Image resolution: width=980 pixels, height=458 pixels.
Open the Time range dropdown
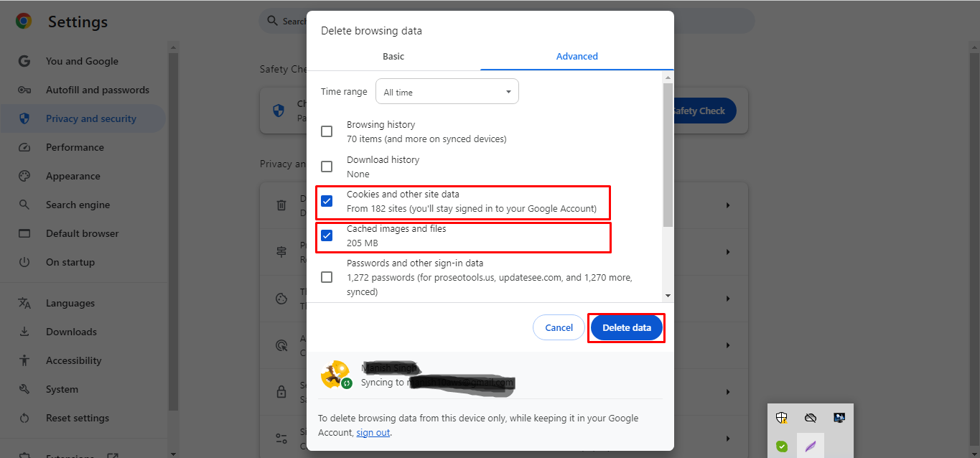click(447, 92)
